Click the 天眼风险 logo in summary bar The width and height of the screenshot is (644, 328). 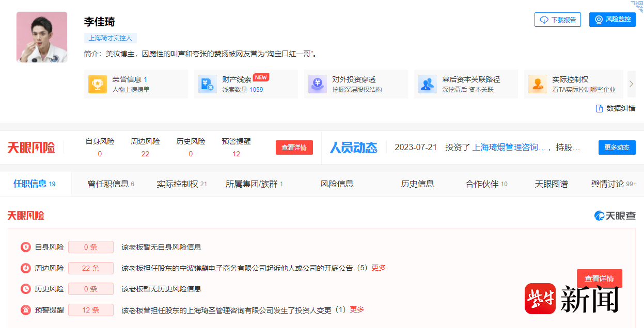click(x=31, y=147)
